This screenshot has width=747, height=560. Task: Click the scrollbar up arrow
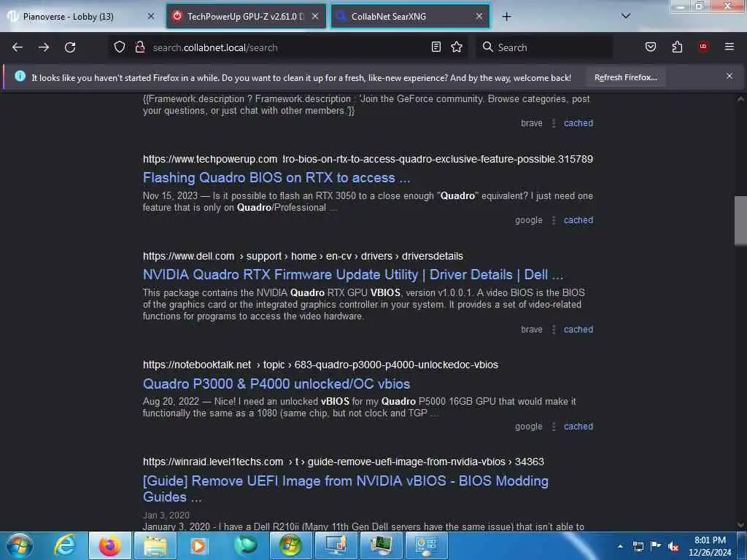740,99
